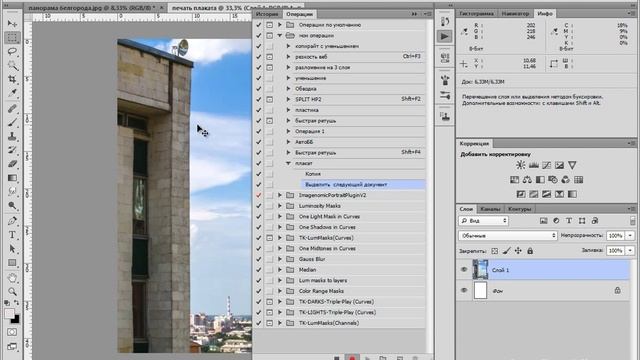This screenshot has width=640, height=360.
Task: Switch to the 'Гистограмма' tab
Action: pos(476,13)
